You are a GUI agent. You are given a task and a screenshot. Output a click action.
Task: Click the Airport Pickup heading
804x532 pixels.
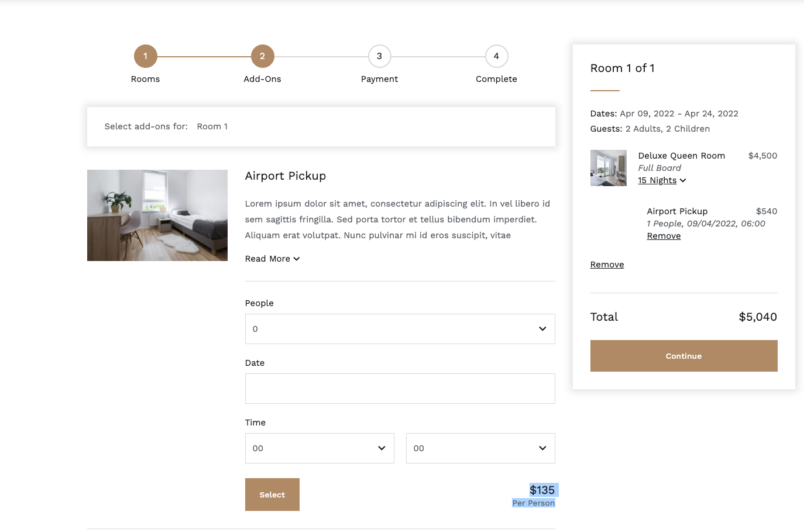(286, 176)
